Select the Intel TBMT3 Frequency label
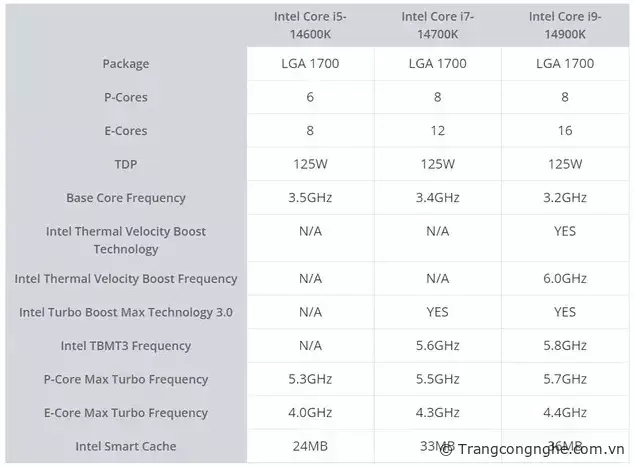The width and height of the screenshot is (635, 467). [126, 346]
